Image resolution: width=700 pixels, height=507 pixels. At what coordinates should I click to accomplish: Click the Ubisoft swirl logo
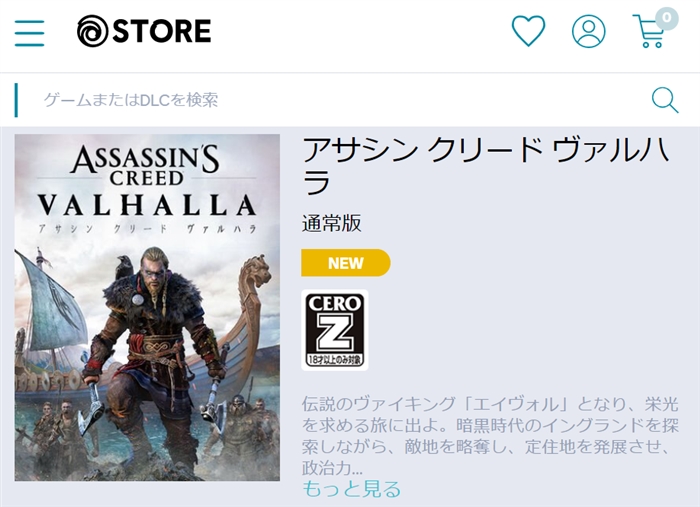(x=92, y=31)
